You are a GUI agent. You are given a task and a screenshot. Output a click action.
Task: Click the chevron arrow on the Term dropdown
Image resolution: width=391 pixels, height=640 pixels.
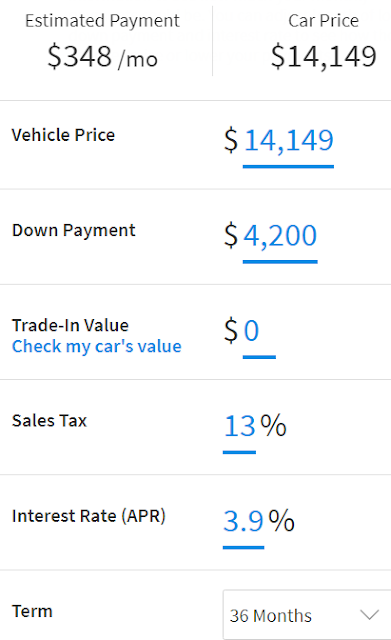click(x=370, y=615)
